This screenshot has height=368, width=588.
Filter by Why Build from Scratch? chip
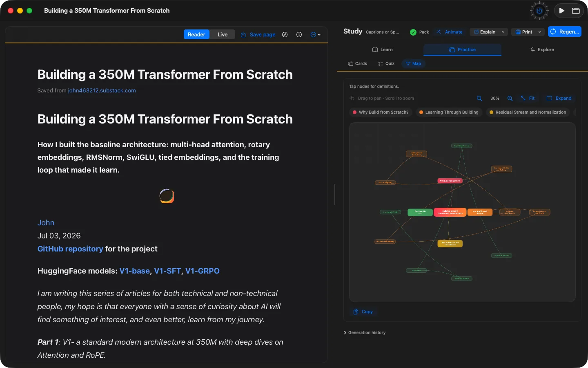(x=381, y=112)
